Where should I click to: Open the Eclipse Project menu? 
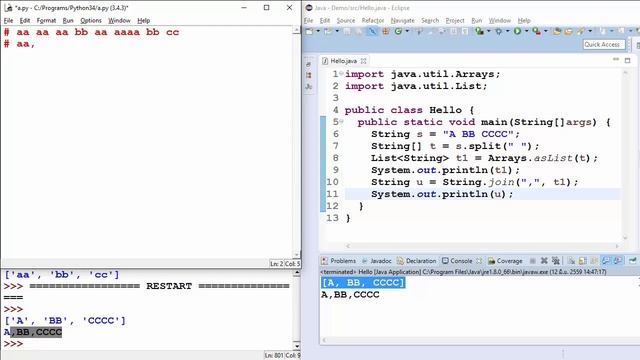tap(455, 20)
